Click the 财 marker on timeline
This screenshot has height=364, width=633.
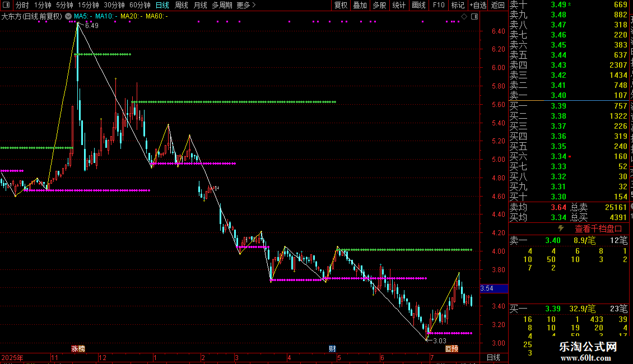[332, 349]
